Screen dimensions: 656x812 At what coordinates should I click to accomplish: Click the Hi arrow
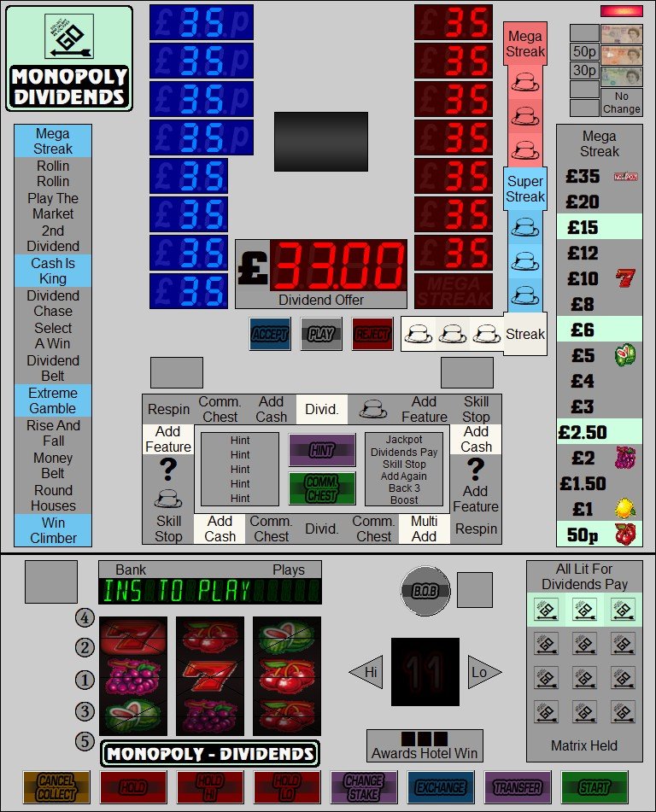click(366, 672)
